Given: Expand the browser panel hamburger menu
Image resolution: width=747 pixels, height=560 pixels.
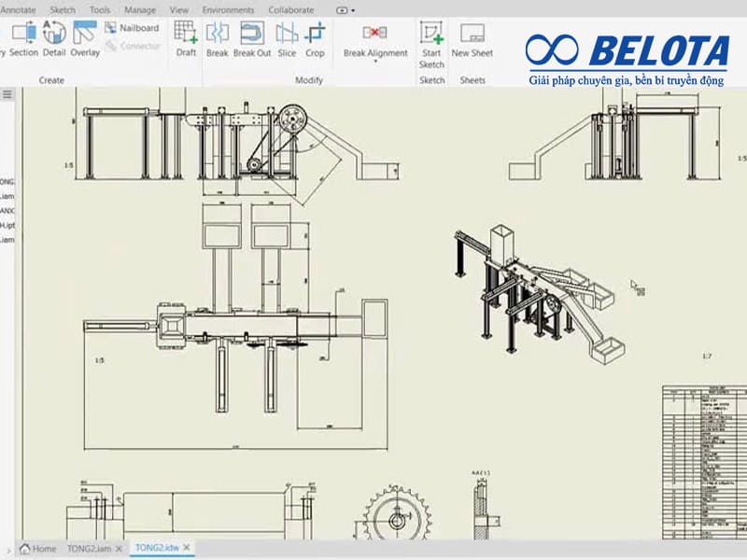Looking at the screenshot, I should coord(7,93).
